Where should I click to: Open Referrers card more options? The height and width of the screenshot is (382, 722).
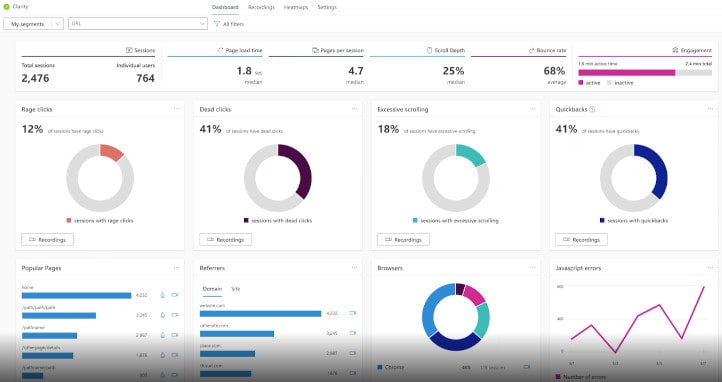pyautogui.click(x=354, y=267)
